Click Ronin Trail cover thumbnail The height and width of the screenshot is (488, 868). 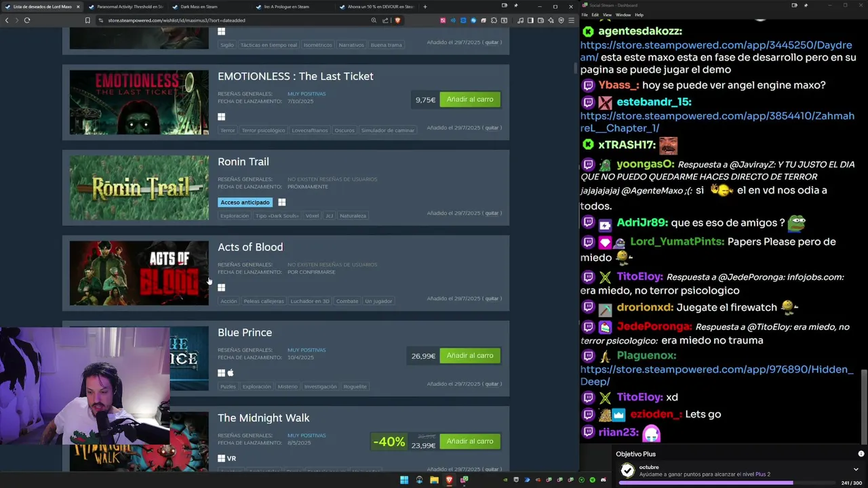[x=139, y=188]
